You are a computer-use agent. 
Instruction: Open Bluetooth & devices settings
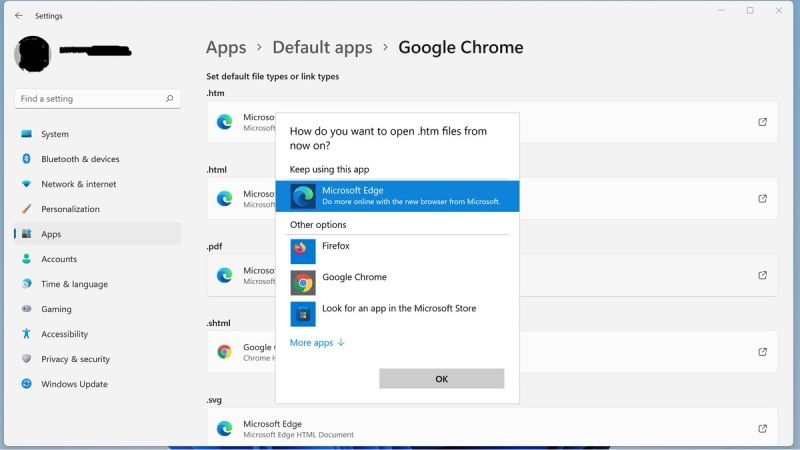(x=97, y=159)
